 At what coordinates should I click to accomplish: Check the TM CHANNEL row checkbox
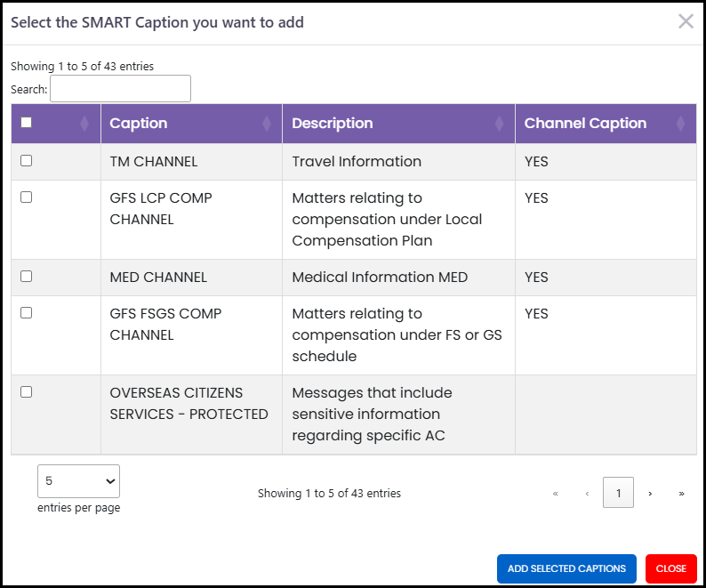[x=27, y=161]
